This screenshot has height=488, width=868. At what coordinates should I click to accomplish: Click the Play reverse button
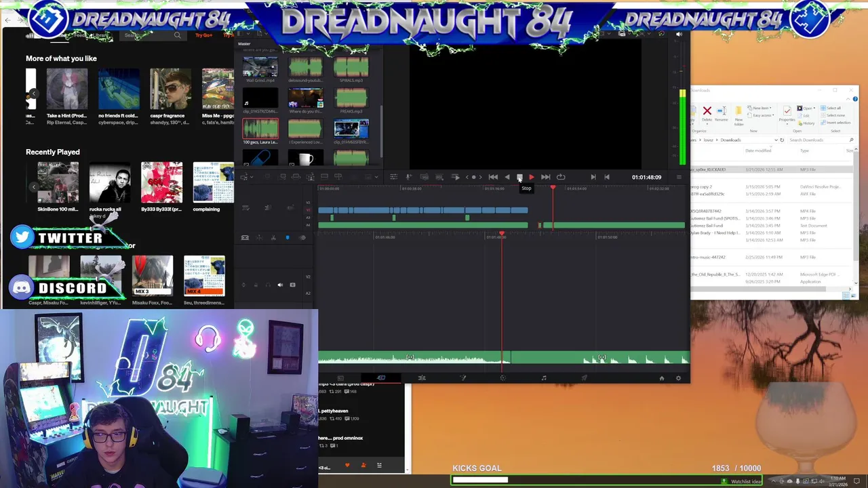507,177
